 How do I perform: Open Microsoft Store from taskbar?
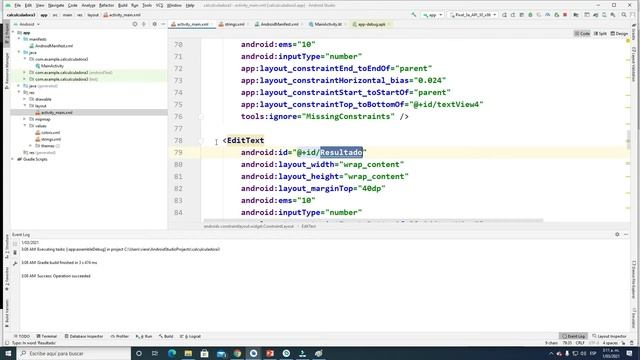click(x=204, y=353)
